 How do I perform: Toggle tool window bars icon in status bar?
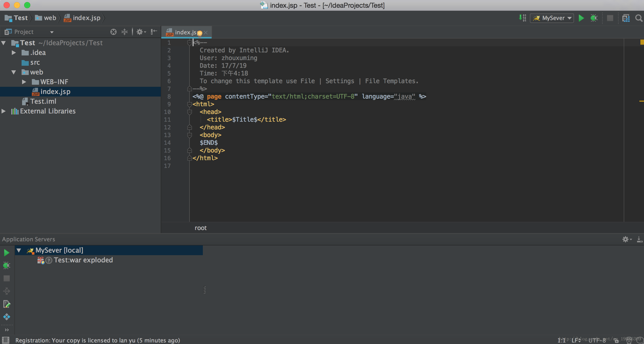coord(6,340)
